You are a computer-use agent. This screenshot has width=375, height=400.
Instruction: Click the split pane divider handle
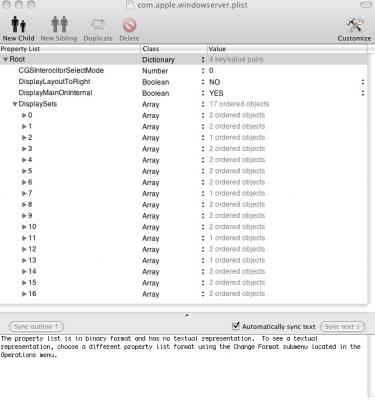coord(187,315)
